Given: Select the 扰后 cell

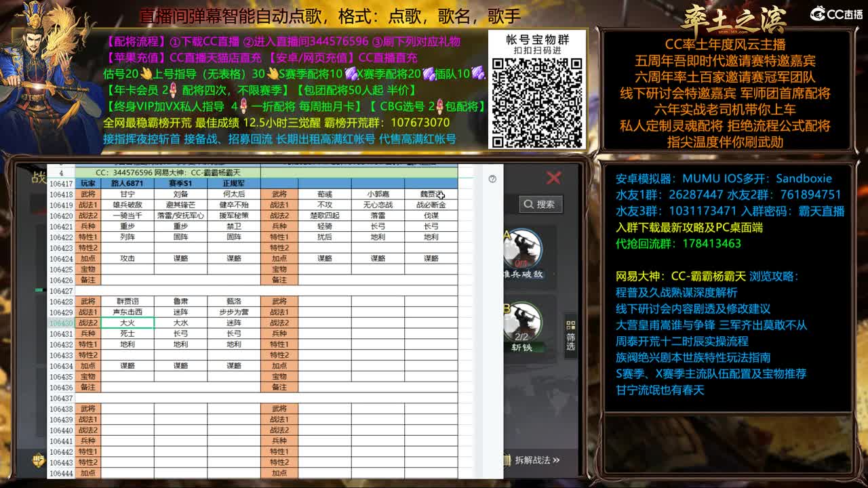Looking at the screenshot, I should [325, 238].
